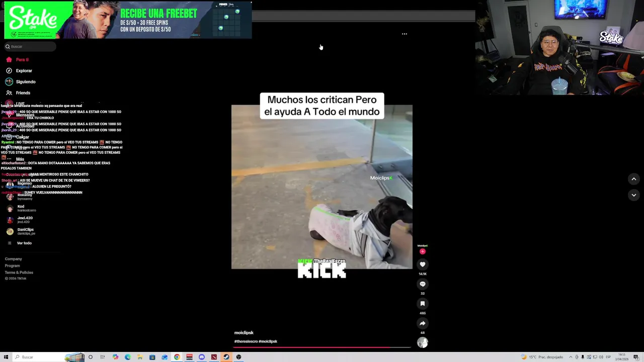Open the spinning sound disc of the video

tap(423, 343)
